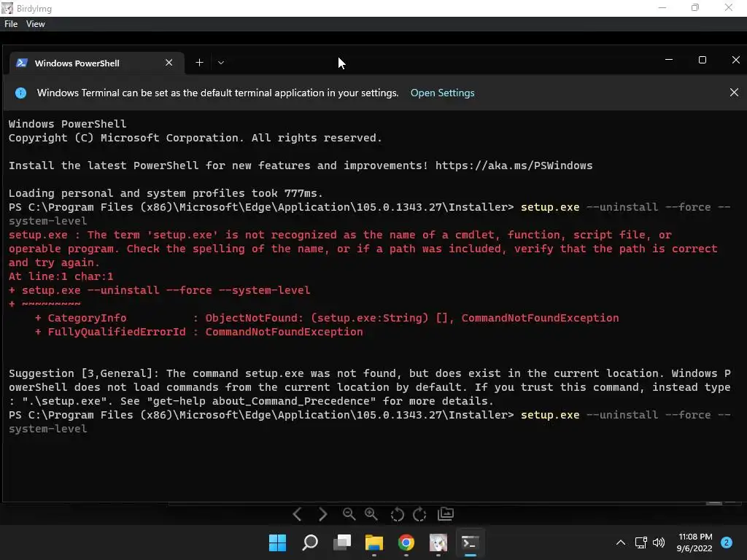
Task: Click the '+ CategoryInfo' error label
Action: [80, 318]
